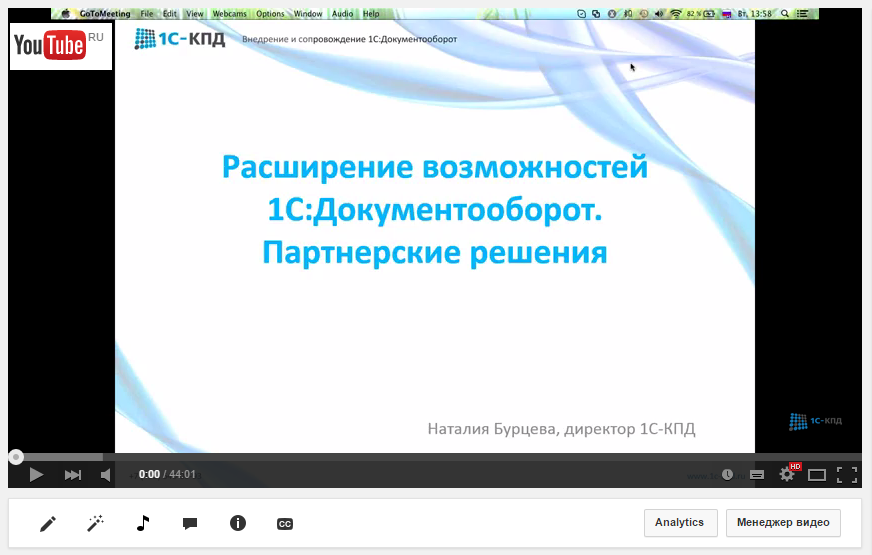Viewport: 872px width, 555px height.
Task: Click "Внедрение и сопровождение 1С:Документооборот" slide subtitle
Action: [349, 39]
